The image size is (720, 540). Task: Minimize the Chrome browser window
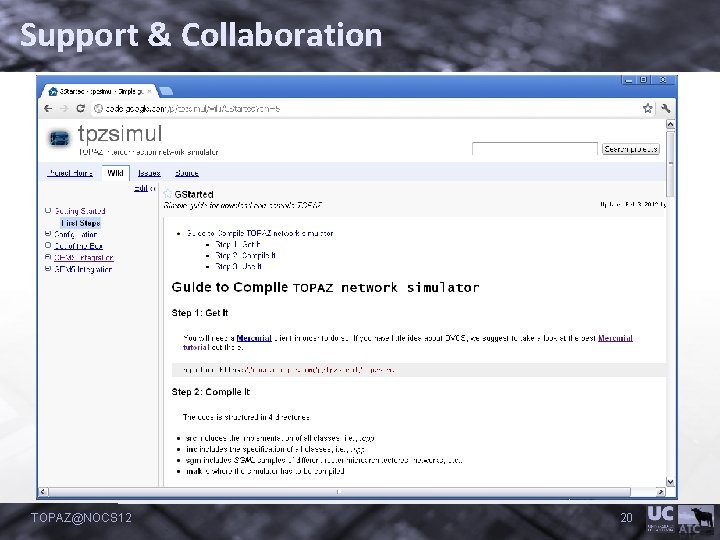(x=629, y=80)
